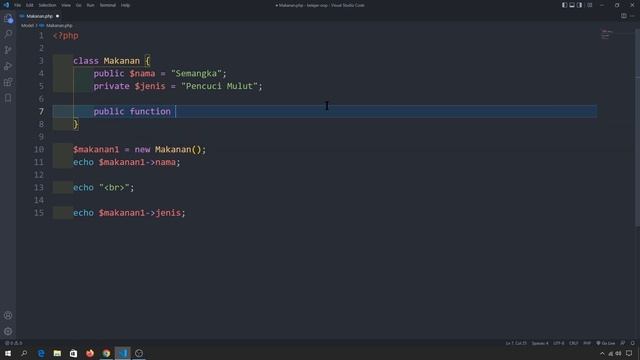
Task: Toggle the primary sidebar layout icon
Action: pyautogui.click(x=564, y=5)
